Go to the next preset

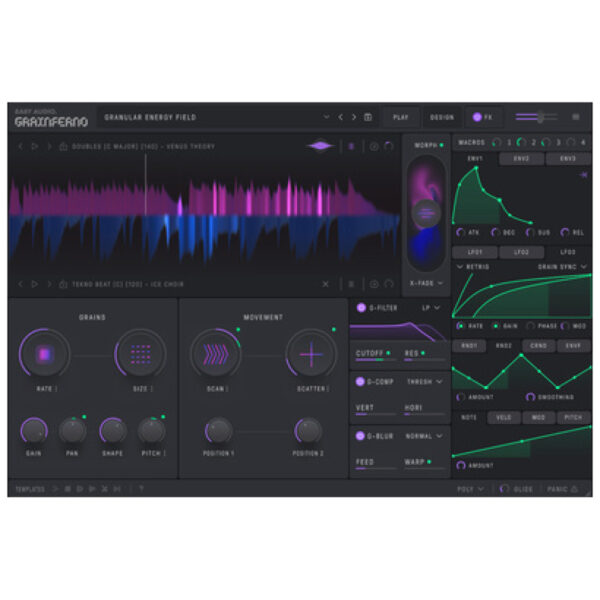[x=354, y=117]
